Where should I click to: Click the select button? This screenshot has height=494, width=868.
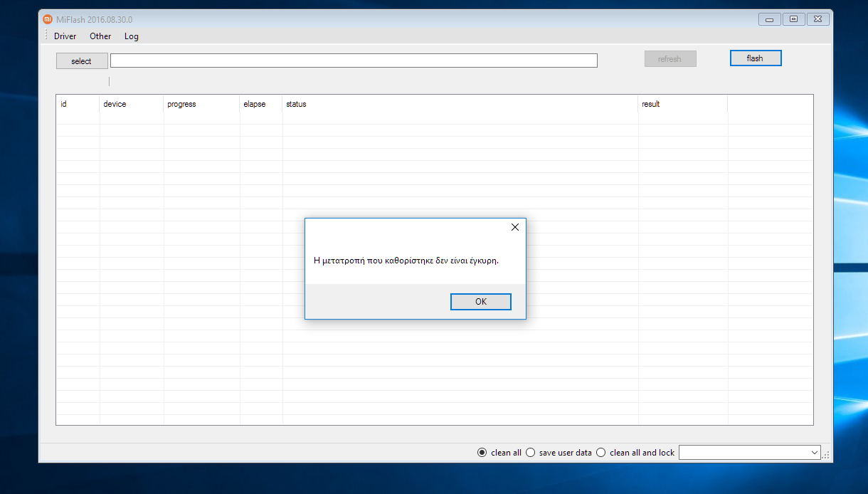pos(82,61)
